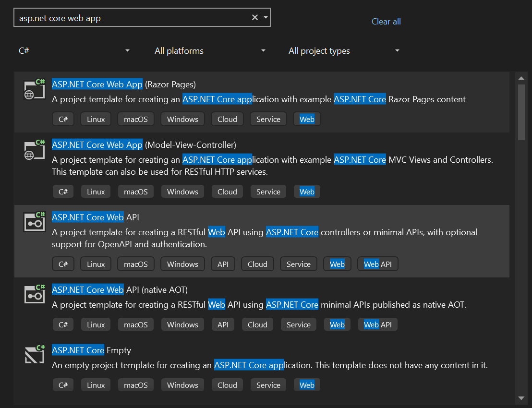Click description mentioning MVC Views and Controllers
532x408 pixels.
(272, 166)
